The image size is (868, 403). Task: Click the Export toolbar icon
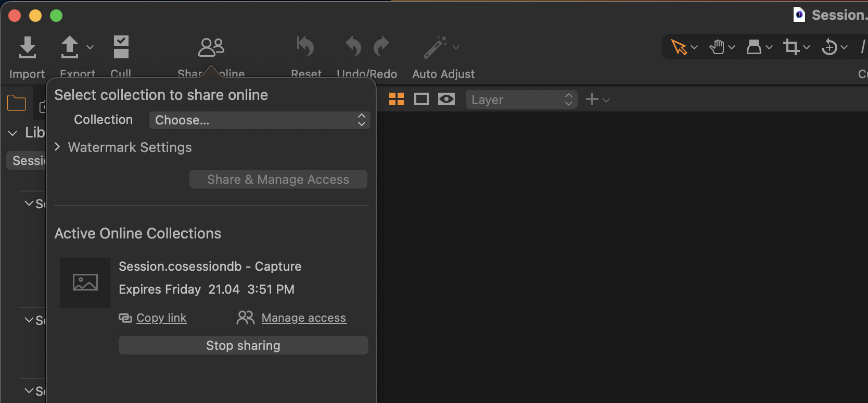point(70,47)
